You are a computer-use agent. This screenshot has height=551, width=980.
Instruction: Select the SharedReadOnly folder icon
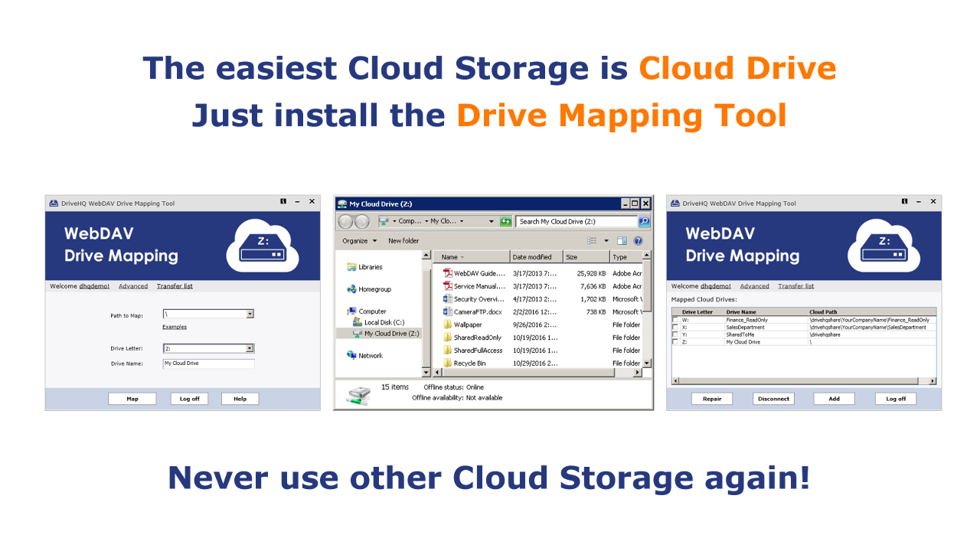click(448, 337)
